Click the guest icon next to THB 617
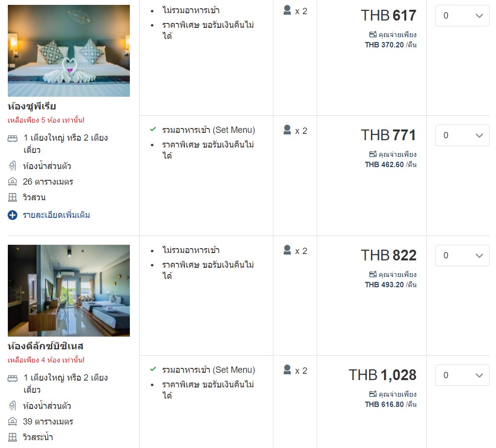 288,10
